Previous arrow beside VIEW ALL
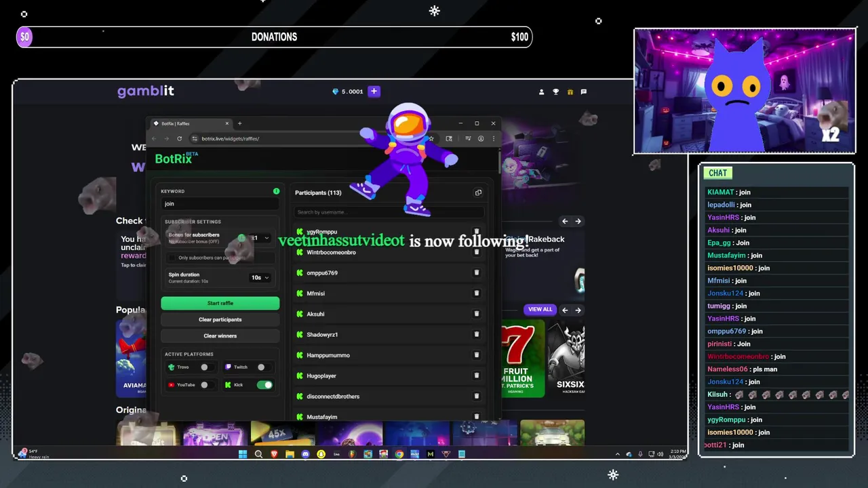 click(x=565, y=310)
